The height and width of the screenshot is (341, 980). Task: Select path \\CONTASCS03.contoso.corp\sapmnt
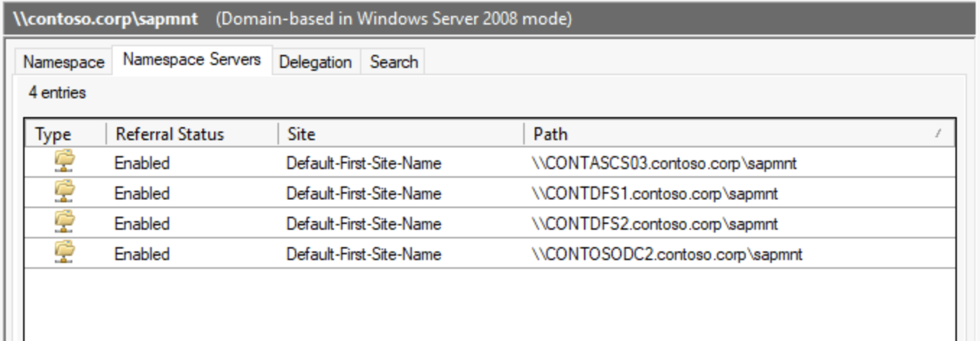tap(663, 164)
